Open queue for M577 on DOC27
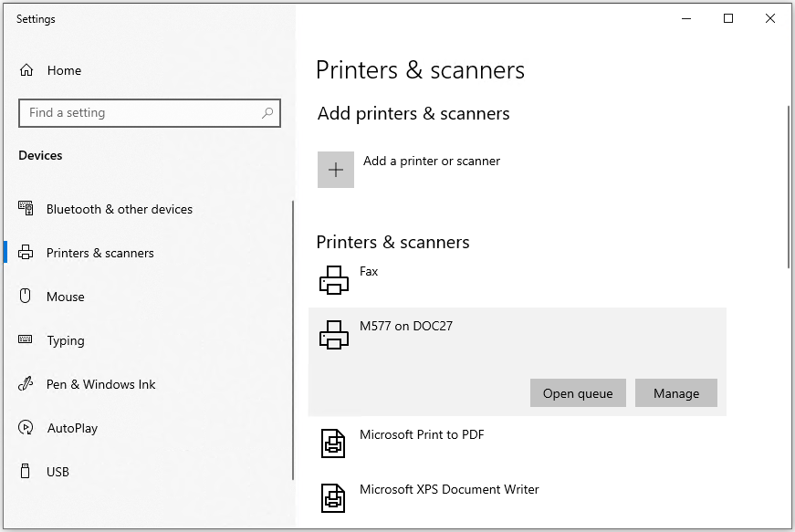This screenshot has height=532, width=795. point(578,393)
